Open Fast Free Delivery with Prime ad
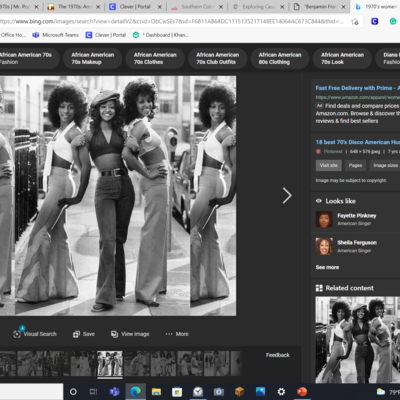400x400 pixels. (357, 88)
